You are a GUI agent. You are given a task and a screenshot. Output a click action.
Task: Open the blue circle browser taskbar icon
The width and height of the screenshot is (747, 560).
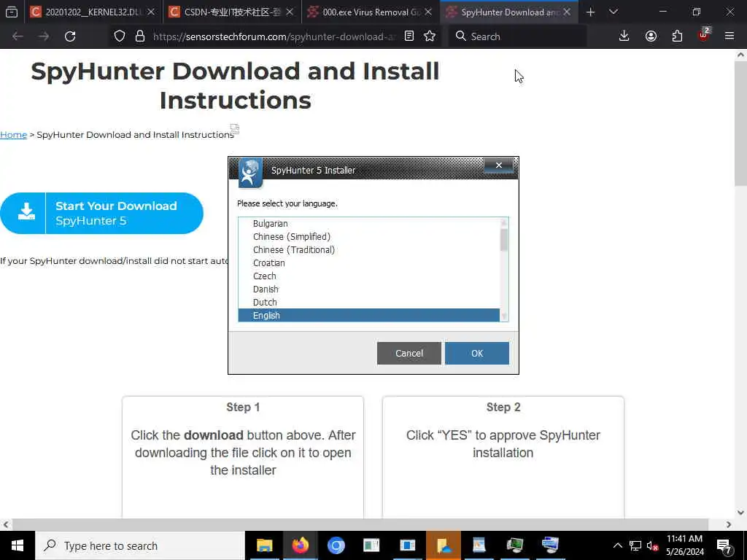(336, 545)
